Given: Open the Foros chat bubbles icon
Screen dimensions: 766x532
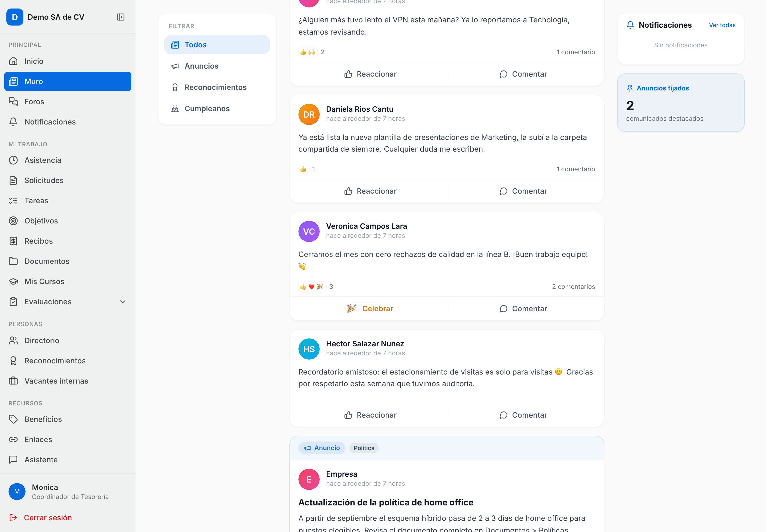Looking at the screenshot, I should (13, 102).
